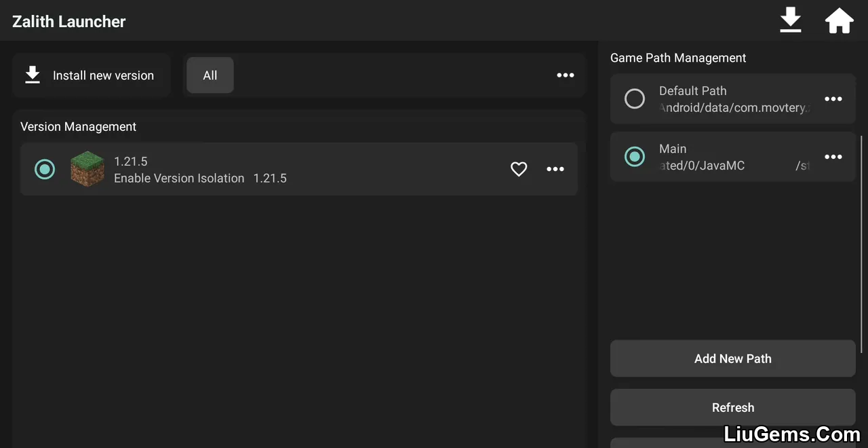Click the Add New Path button
868x448 pixels.
tap(733, 358)
